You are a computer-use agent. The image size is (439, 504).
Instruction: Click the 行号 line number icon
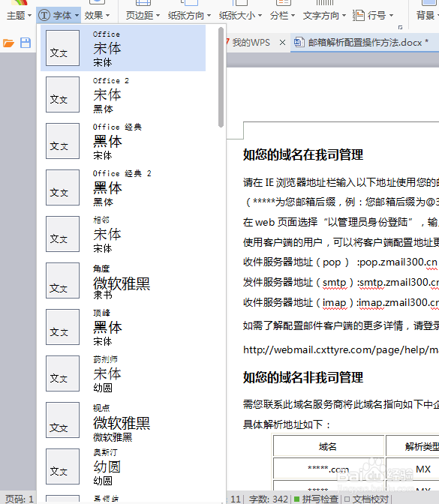[x=358, y=15]
